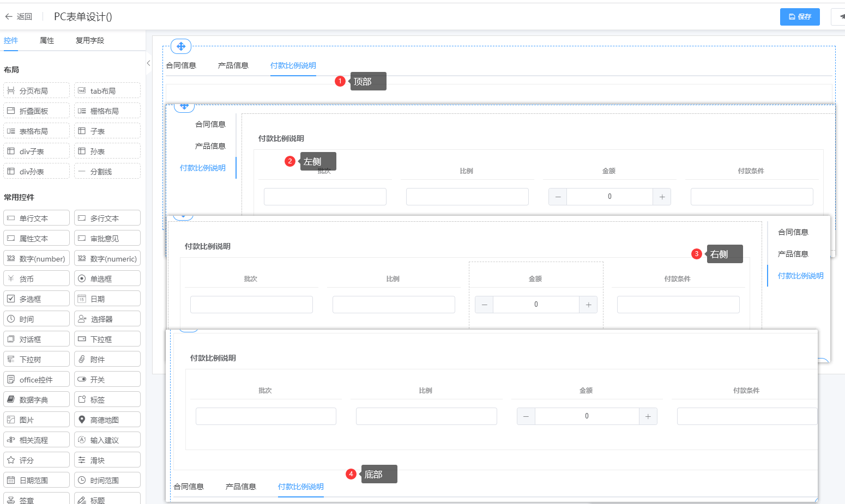This screenshot has height=504, width=845.
Task: Go back using the 返回 link
Action: pos(19,17)
